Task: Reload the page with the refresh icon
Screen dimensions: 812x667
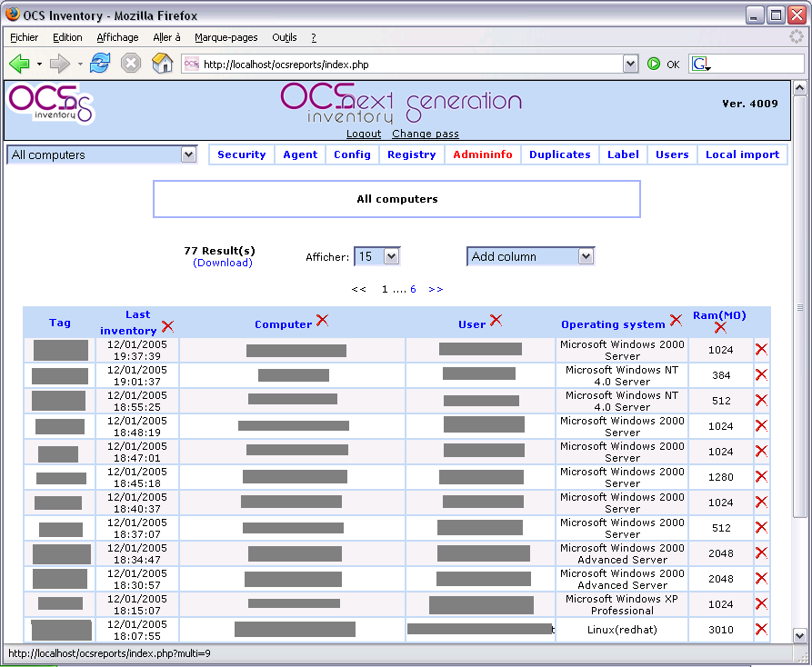Action: 100,64
